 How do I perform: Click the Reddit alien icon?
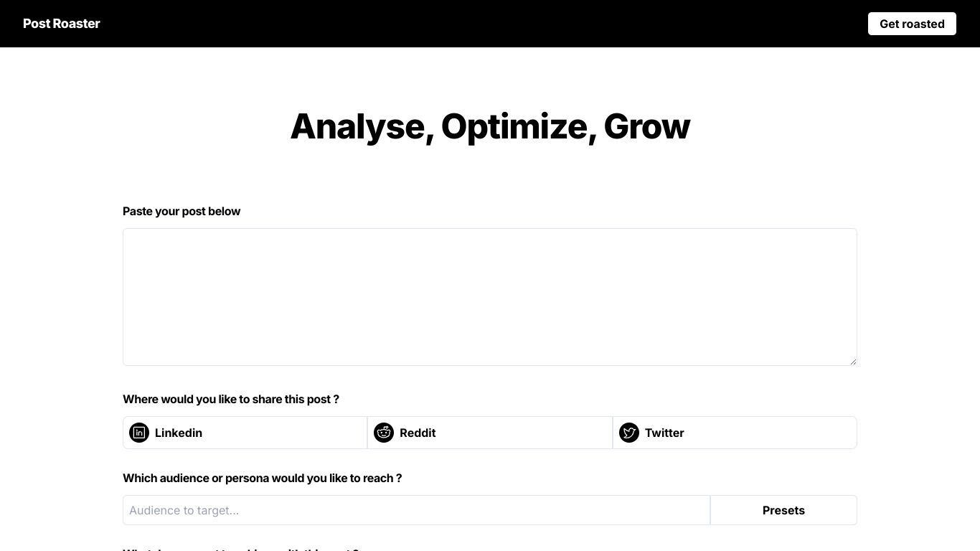coord(384,433)
